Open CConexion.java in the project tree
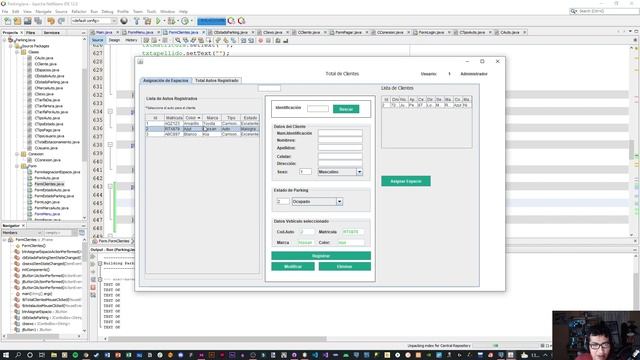The image size is (640, 360). (47, 160)
